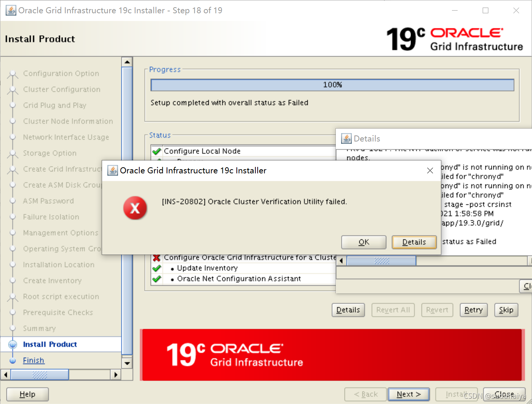The image size is (532, 404).
Task: Click the Failure Isolation step
Action: 51,217
